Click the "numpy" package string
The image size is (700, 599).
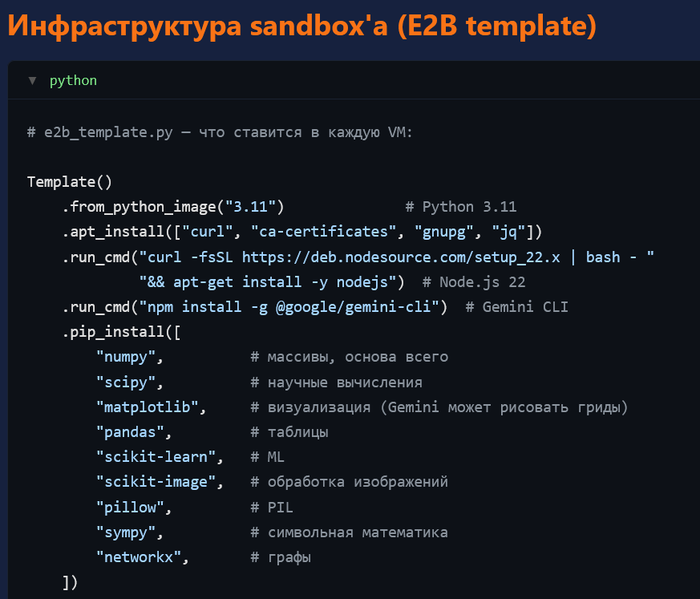click(126, 357)
